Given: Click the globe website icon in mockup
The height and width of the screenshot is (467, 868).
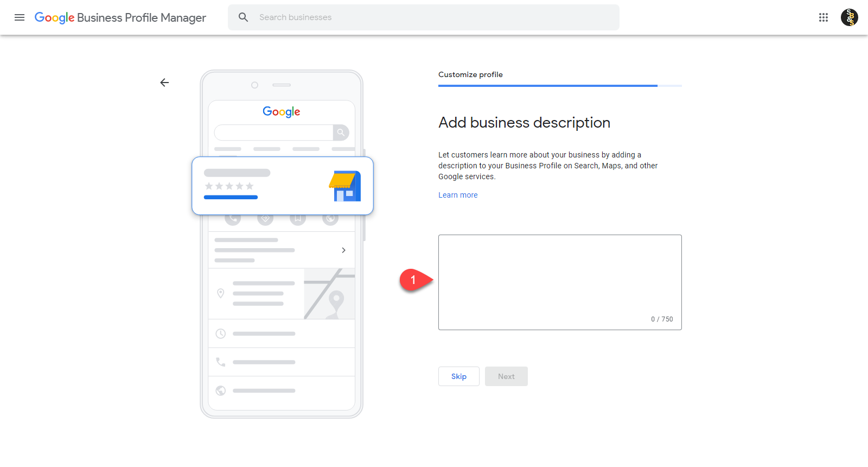Looking at the screenshot, I should 221,390.
